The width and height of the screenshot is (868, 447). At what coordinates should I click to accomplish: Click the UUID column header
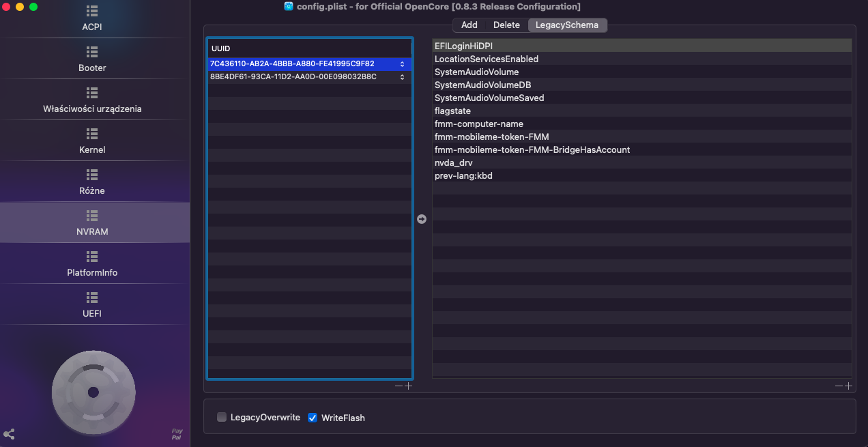click(x=310, y=48)
